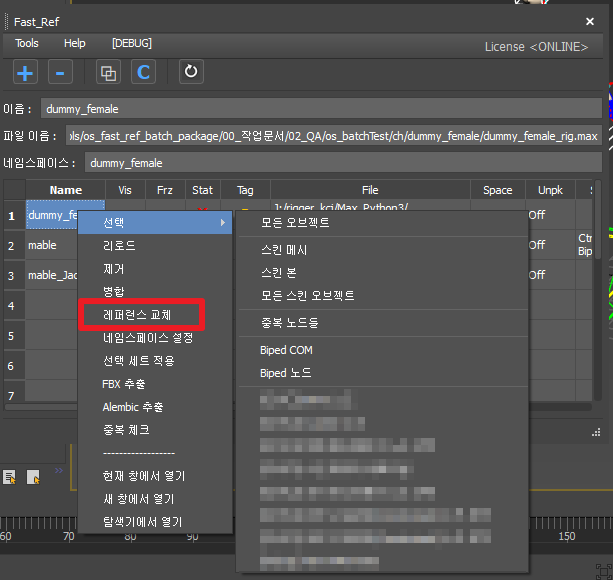Viewport: 613px width, 580px height.
Task: Choose 병합 from context menu
Action: point(155,292)
